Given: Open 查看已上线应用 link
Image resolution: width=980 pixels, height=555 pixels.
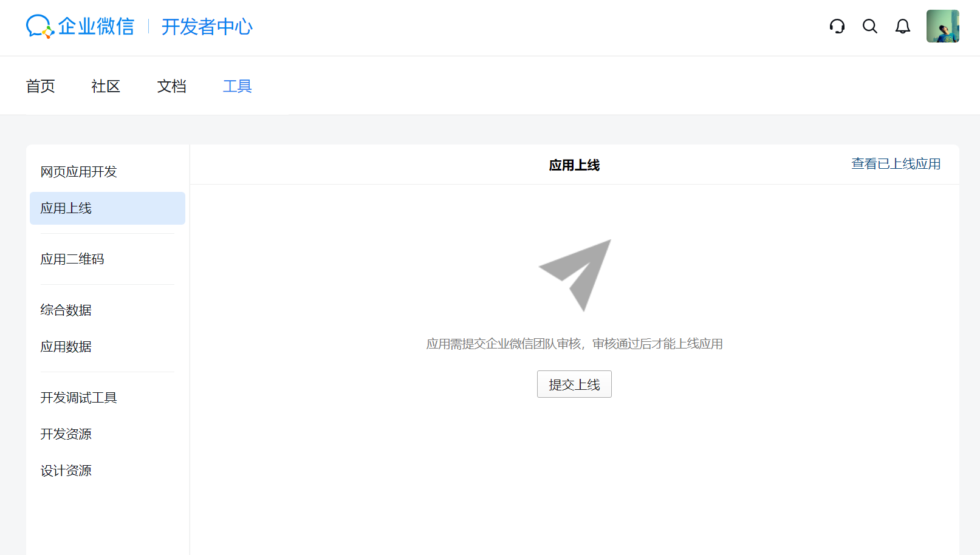Looking at the screenshot, I should [x=896, y=164].
